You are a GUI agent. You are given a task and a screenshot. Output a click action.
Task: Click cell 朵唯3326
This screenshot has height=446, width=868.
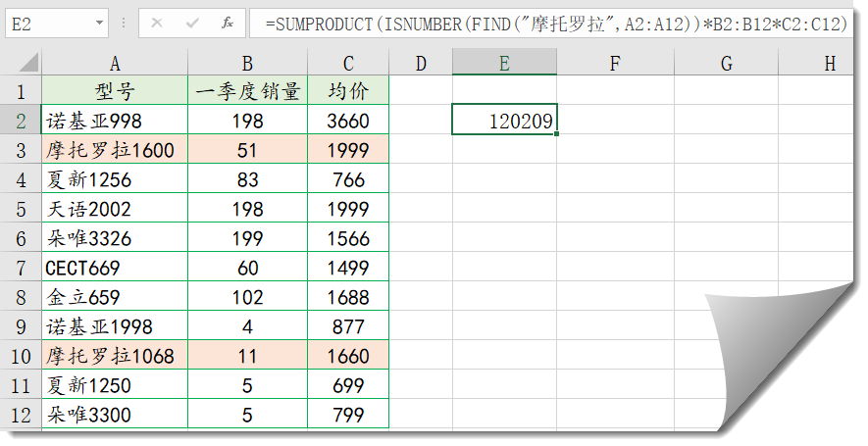(x=115, y=237)
